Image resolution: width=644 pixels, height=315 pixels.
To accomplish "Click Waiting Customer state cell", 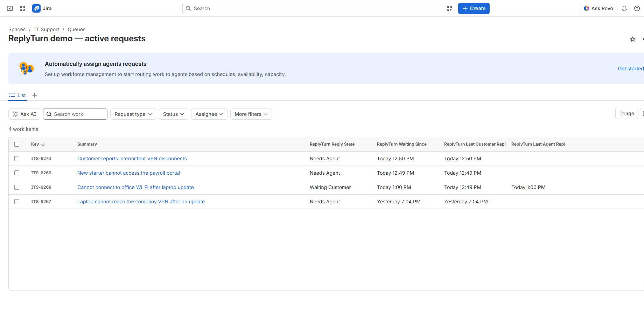I will click(330, 187).
